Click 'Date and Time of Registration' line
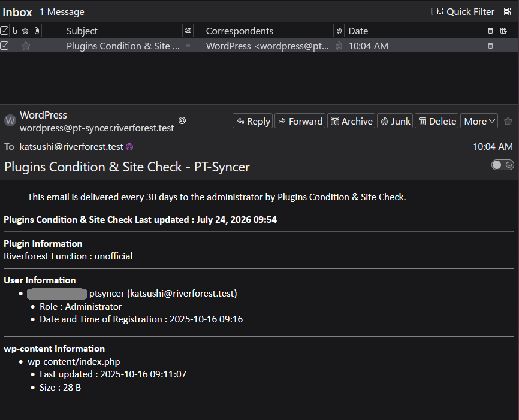Screen dimensions: 519x420 [141, 319]
